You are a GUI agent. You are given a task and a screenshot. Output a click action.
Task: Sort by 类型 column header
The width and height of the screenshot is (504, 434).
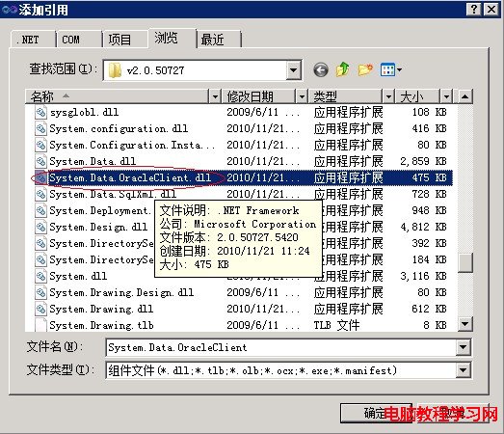pyautogui.click(x=346, y=96)
